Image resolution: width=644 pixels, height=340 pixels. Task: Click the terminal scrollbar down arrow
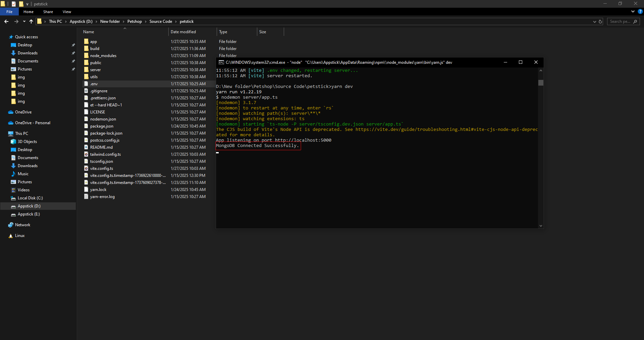pos(541,226)
